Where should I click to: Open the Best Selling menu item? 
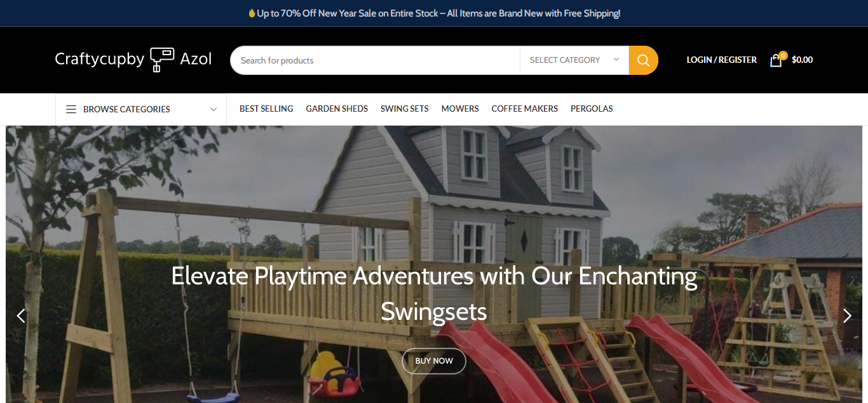(x=266, y=109)
